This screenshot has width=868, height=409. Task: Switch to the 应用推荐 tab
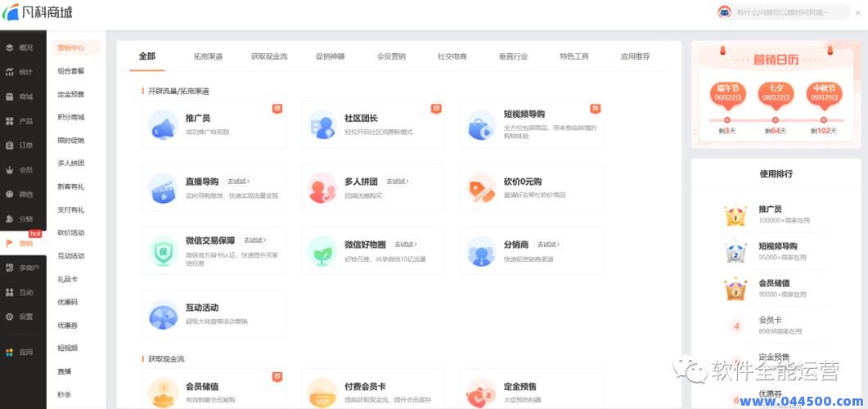[x=635, y=56]
